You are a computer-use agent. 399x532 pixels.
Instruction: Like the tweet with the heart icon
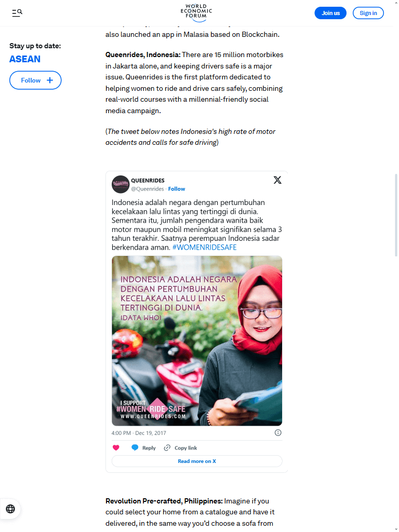pos(116,448)
